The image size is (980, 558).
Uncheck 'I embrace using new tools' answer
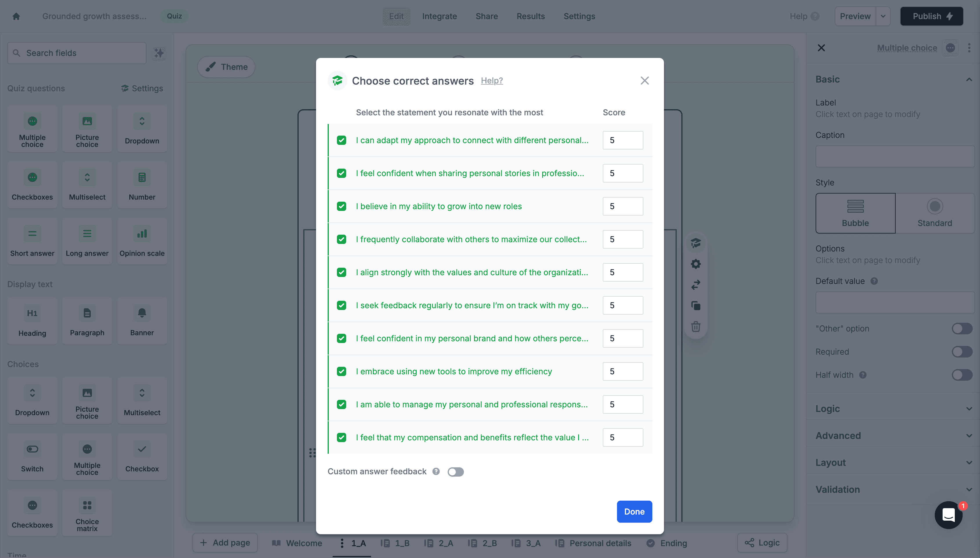[x=342, y=371]
